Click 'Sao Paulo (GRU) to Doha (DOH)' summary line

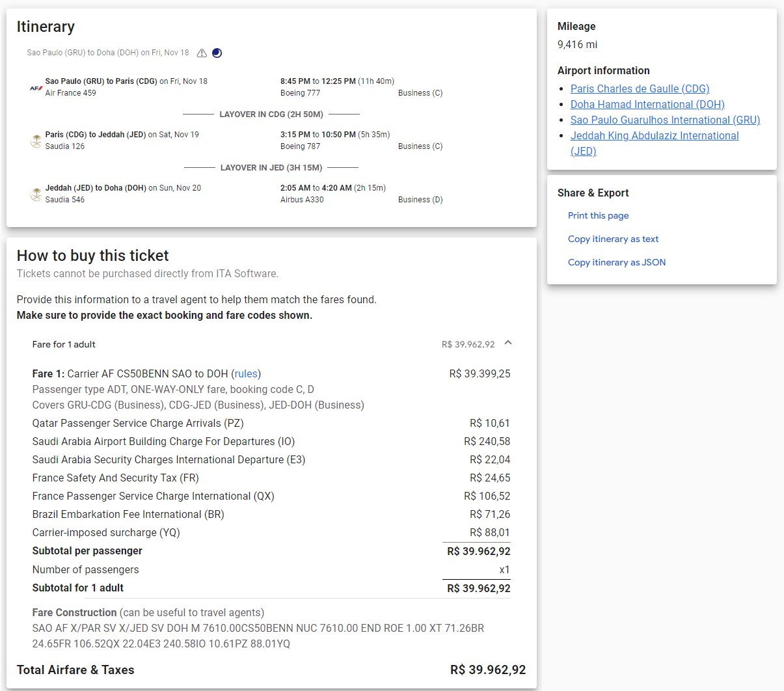tap(108, 53)
